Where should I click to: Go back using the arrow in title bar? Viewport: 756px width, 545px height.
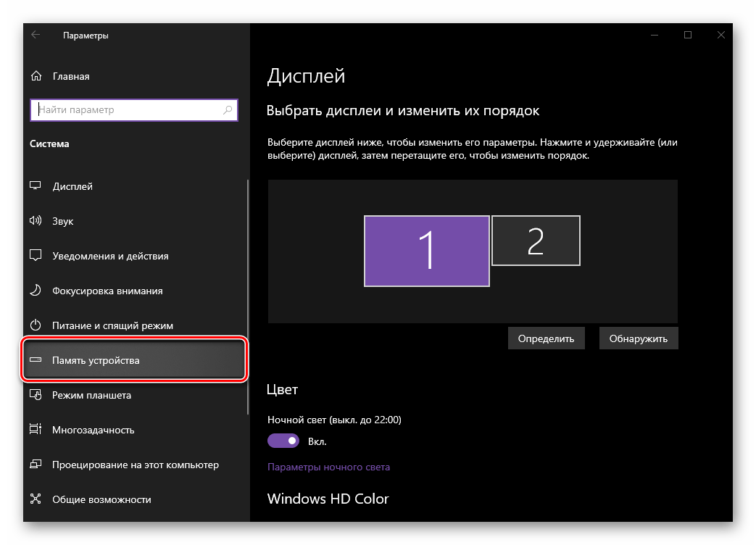tap(36, 35)
